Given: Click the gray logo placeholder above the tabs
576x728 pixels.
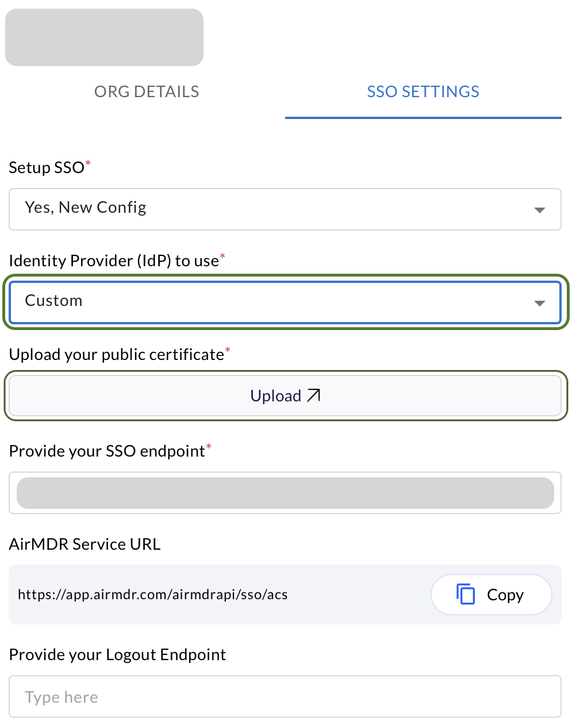Looking at the screenshot, I should pos(104,37).
